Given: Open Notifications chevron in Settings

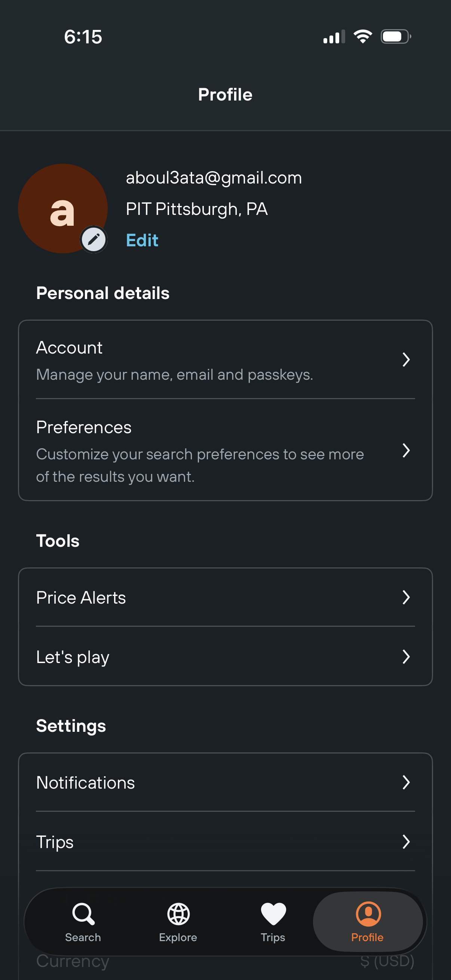Looking at the screenshot, I should pos(406,783).
